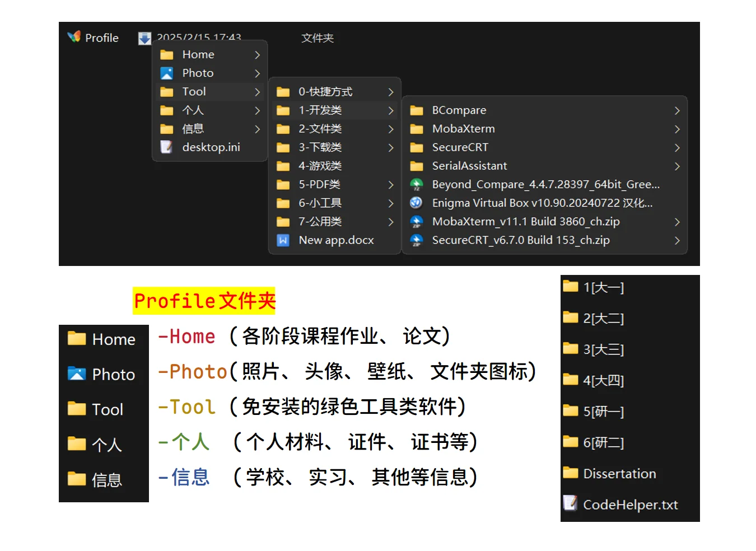
Task: Click the SecureCRT_v6.7.0 zip archive icon
Action: click(417, 240)
